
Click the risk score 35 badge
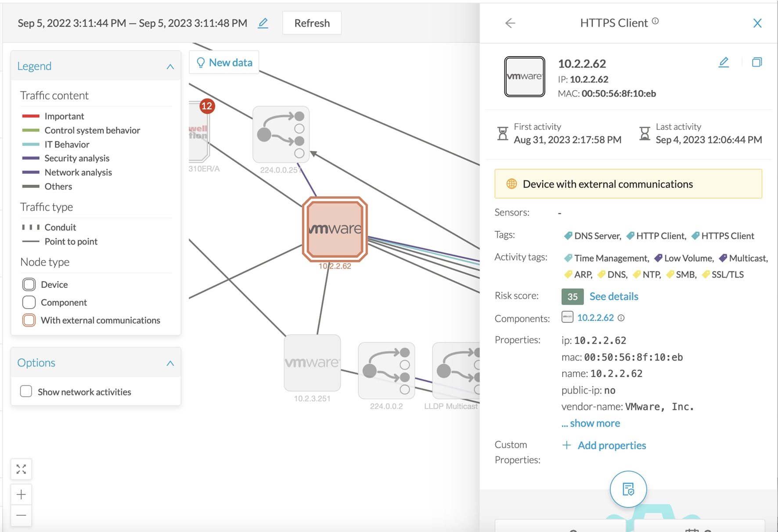coord(572,296)
